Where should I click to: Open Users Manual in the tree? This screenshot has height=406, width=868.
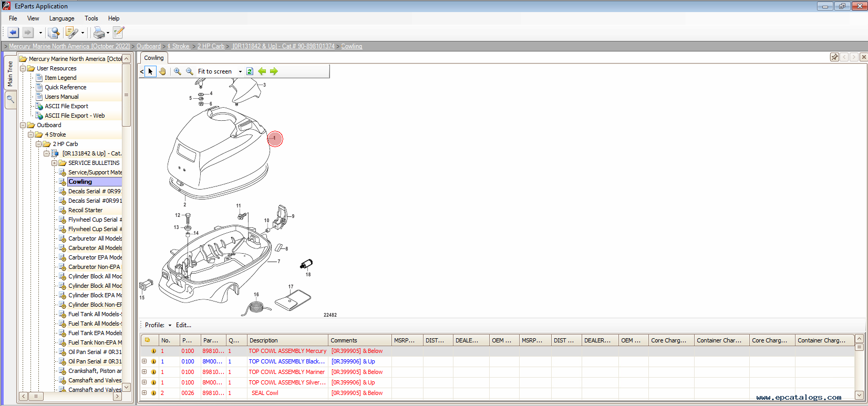[61, 97]
